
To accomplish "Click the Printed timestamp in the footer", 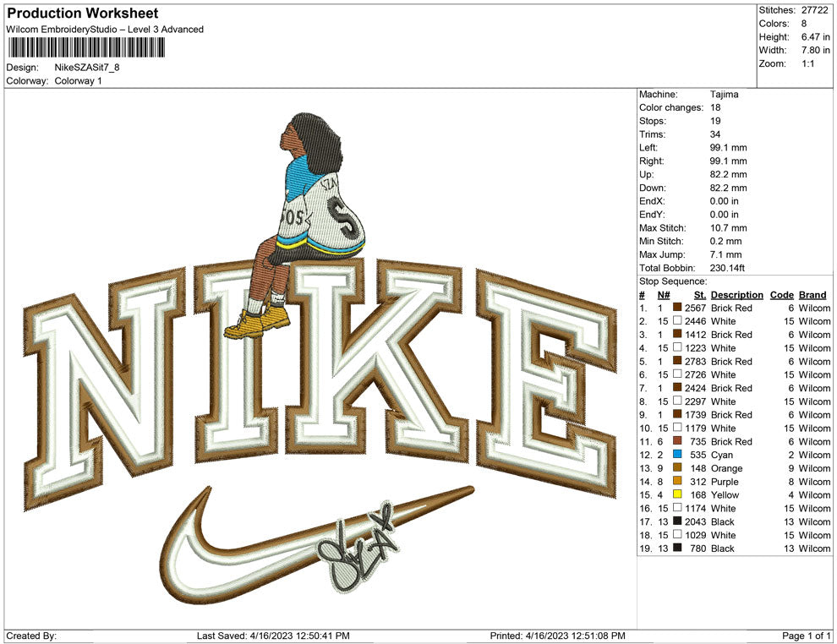I will click(557, 636).
